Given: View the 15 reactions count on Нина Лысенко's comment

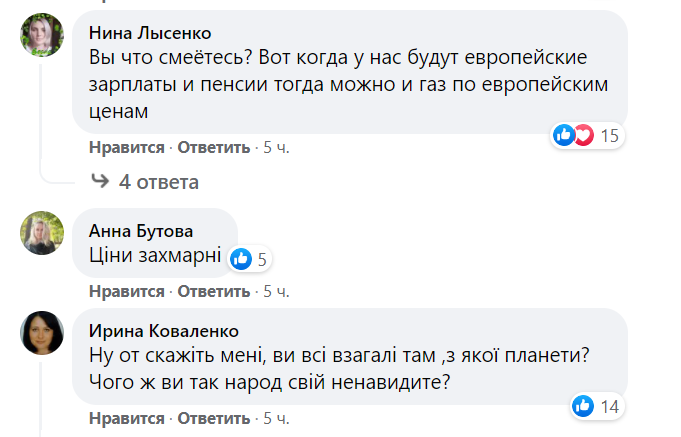Looking at the screenshot, I should pos(609,135).
